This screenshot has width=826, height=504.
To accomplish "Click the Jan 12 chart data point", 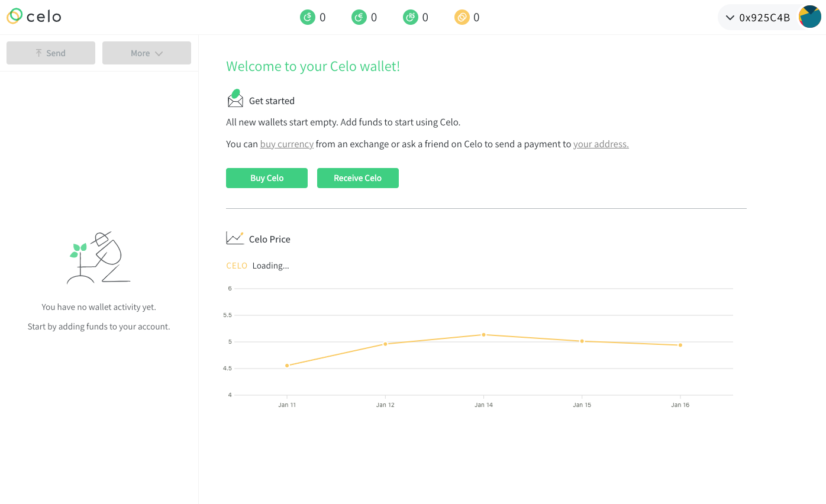I will 385,344.
